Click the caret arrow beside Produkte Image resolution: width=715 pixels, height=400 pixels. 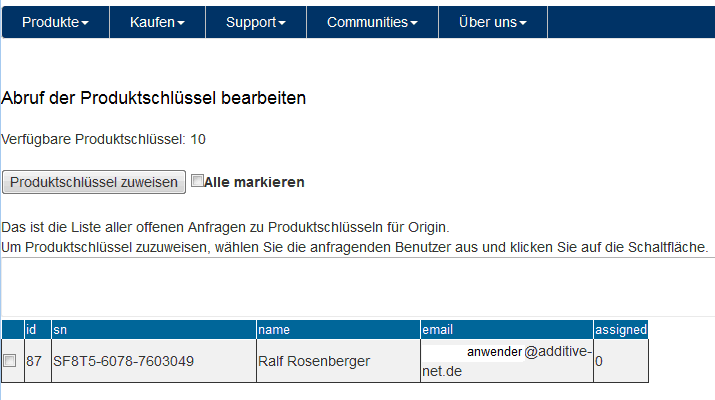(x=85, y=23)
